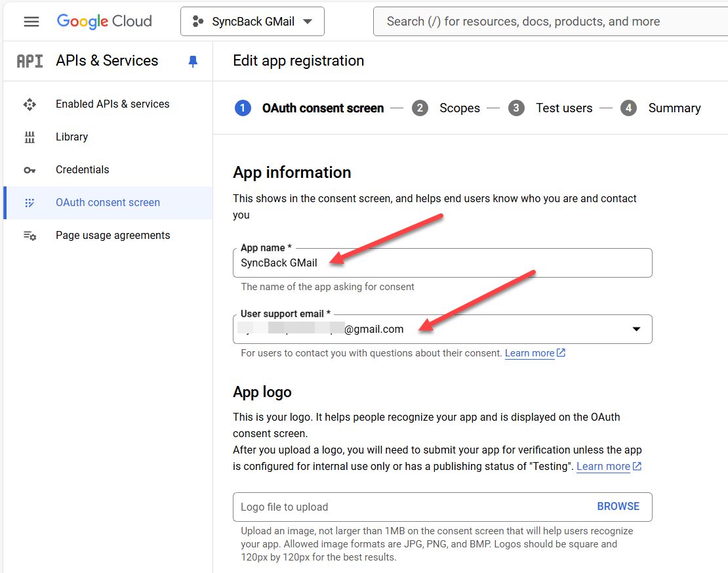
Task: Click the step 2 circle icon
Action: (420, 108)
